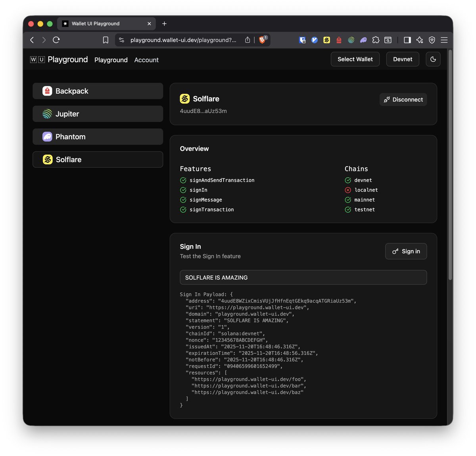The height and width of the screenshot is (456, 476).
Task: Click the Overview heading
Action: click(x=194, y=149)
